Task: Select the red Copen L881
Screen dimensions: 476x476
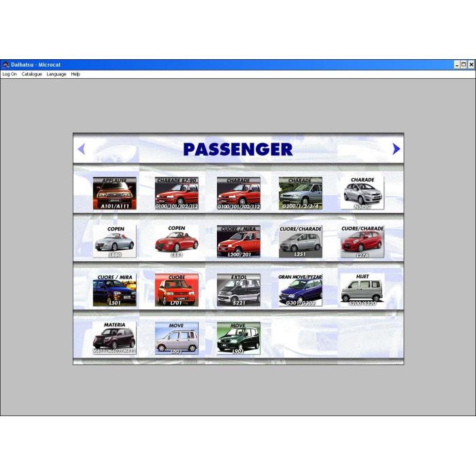Action: [176, 241]
